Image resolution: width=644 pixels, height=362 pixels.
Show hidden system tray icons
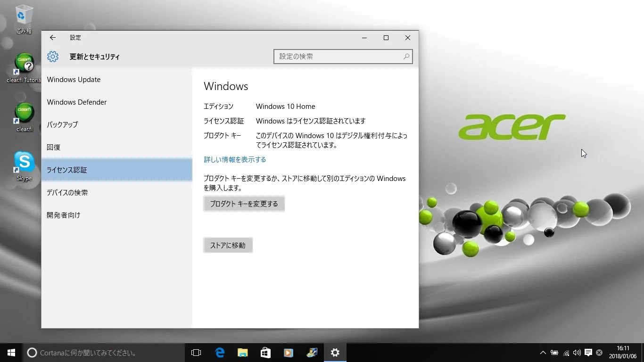[x=543, y=353]
